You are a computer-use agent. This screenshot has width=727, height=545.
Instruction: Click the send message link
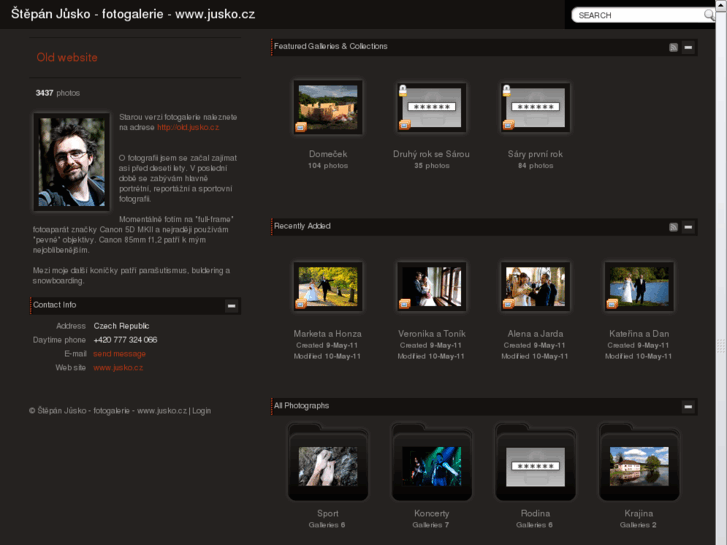pyautogui.click(x=119, y=354)
